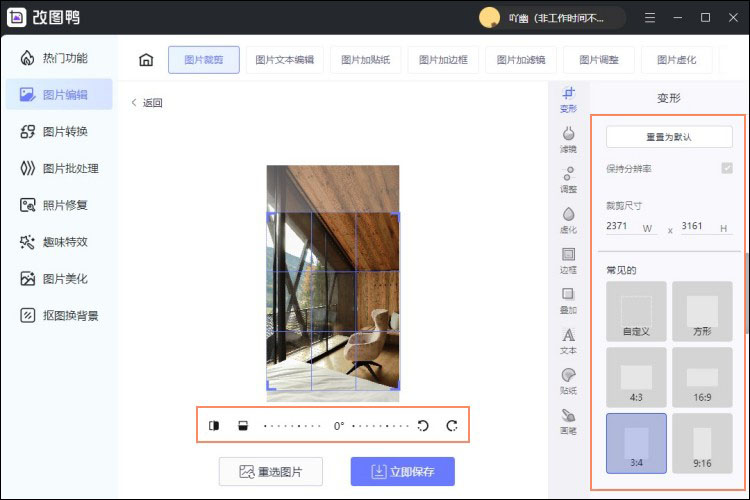This screenshot has width=750, height=500.
Task: Open 趣味特效 in sidebar
Action: click(59, 242)
